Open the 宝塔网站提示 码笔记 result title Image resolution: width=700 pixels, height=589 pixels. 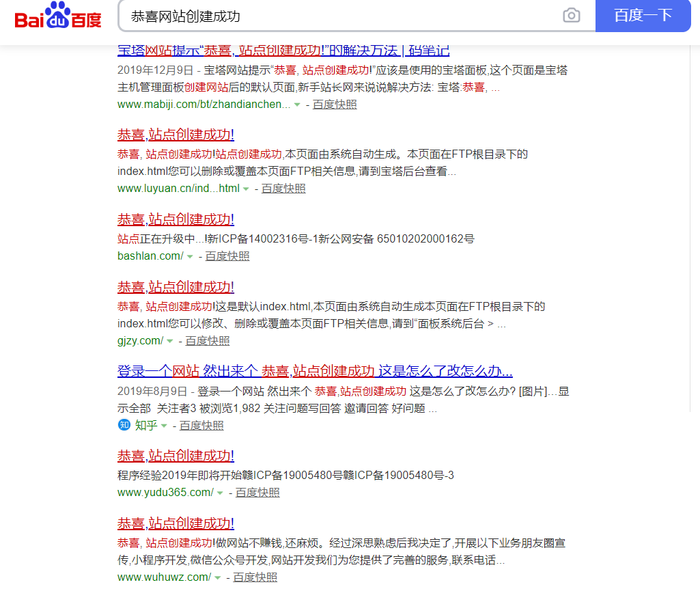283,51
